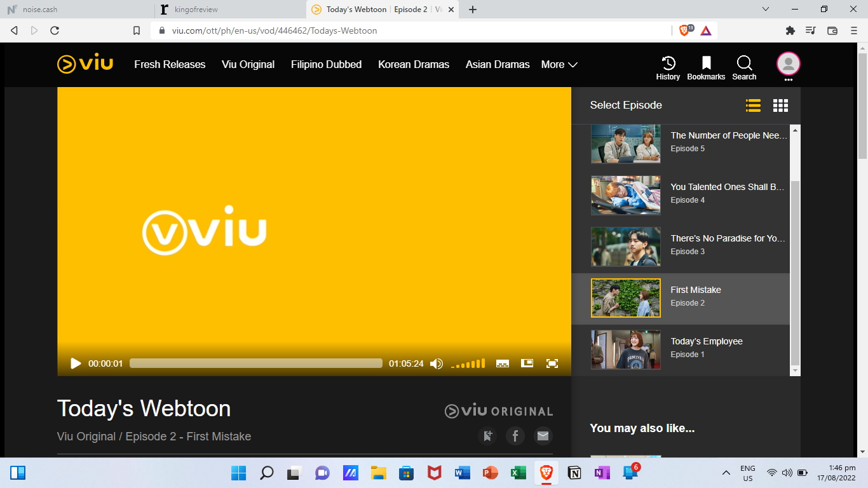Reload the current page
Viewport: 868px width, 488px height.
[x=55, y=30]
